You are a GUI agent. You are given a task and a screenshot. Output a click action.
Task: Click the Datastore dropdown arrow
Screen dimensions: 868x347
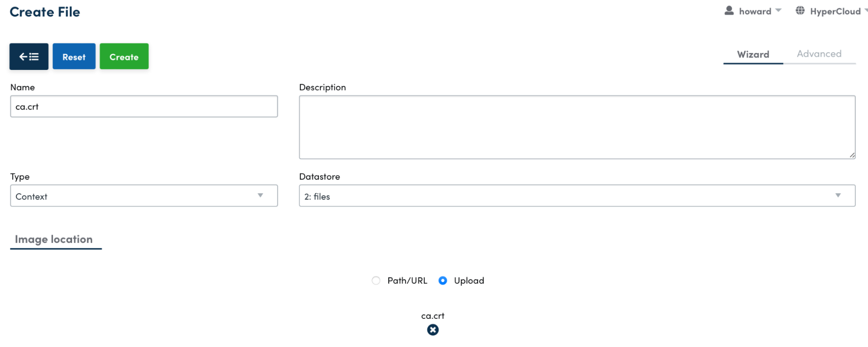point(838,195)
